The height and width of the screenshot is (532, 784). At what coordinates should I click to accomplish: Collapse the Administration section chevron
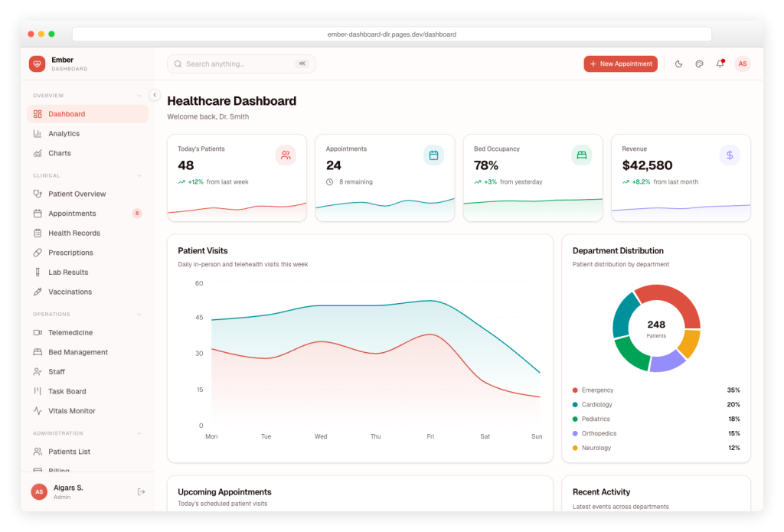coord(139,433)
